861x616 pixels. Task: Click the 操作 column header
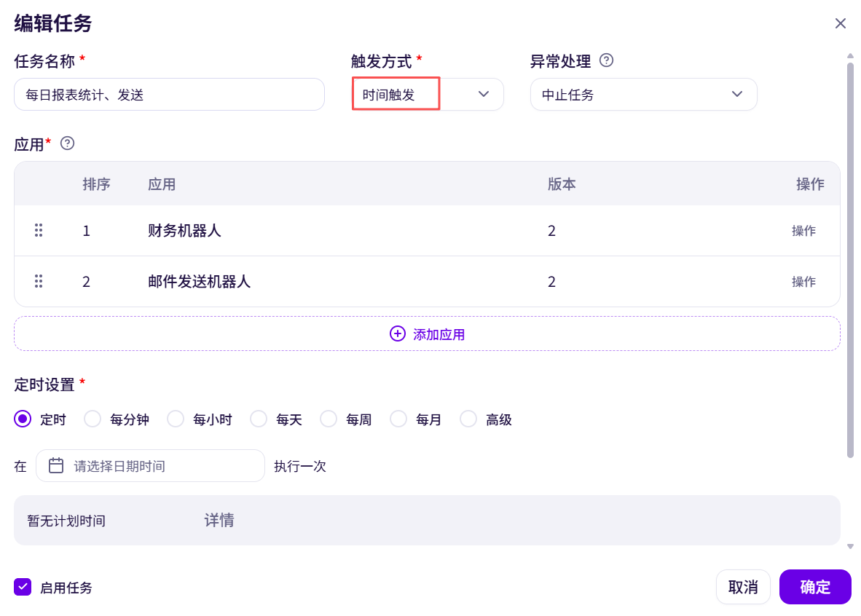pos(810,184)
